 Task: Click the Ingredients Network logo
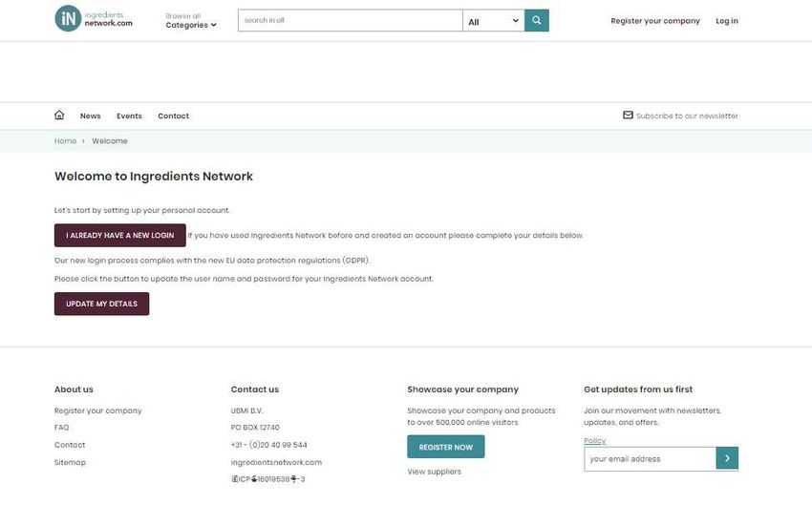click(x=94, y=19)
